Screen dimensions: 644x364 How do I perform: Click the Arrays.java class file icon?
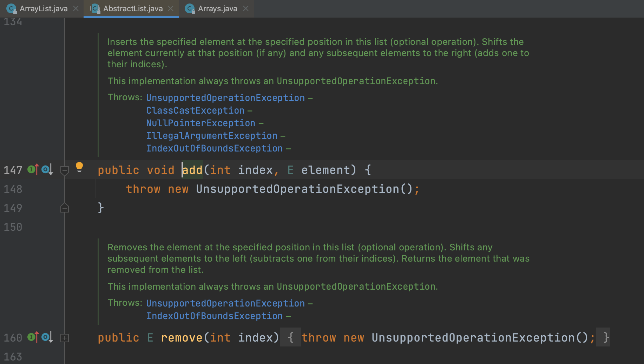190,9
